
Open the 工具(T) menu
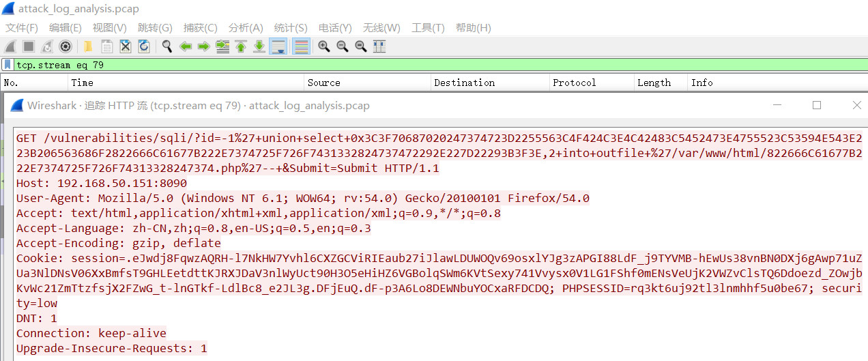point(428,28)
